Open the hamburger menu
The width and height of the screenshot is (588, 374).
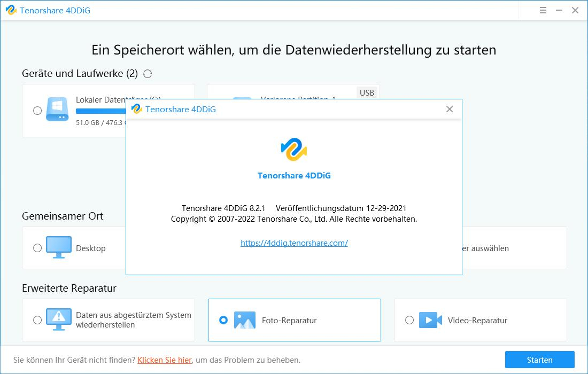543,10
